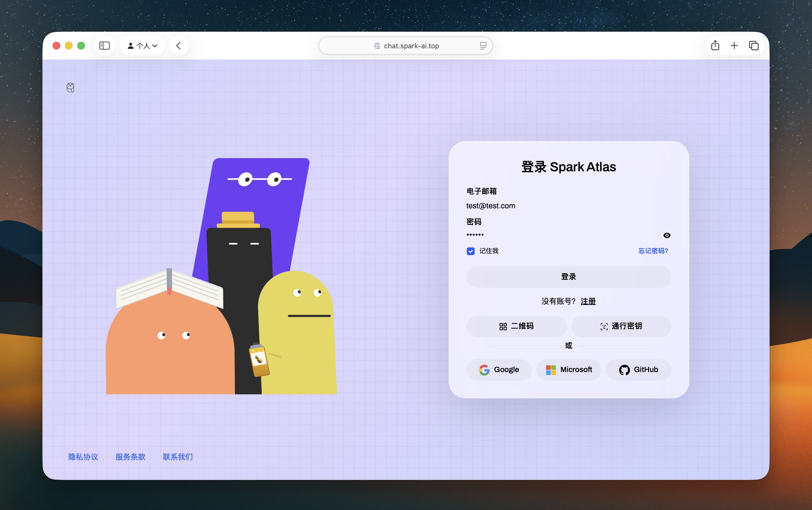Uncheck the 记住我 checkbox
Viewport: 812px width, 510px height.
click(470, 251)
